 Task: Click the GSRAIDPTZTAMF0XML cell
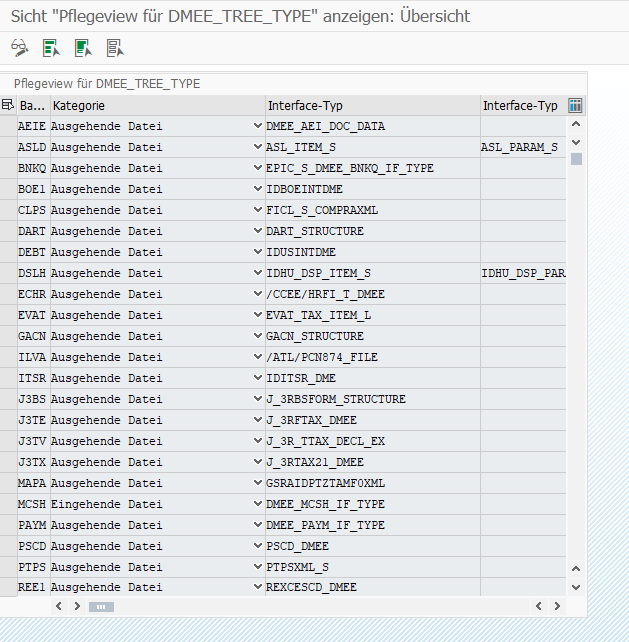[x=373, y=483]
